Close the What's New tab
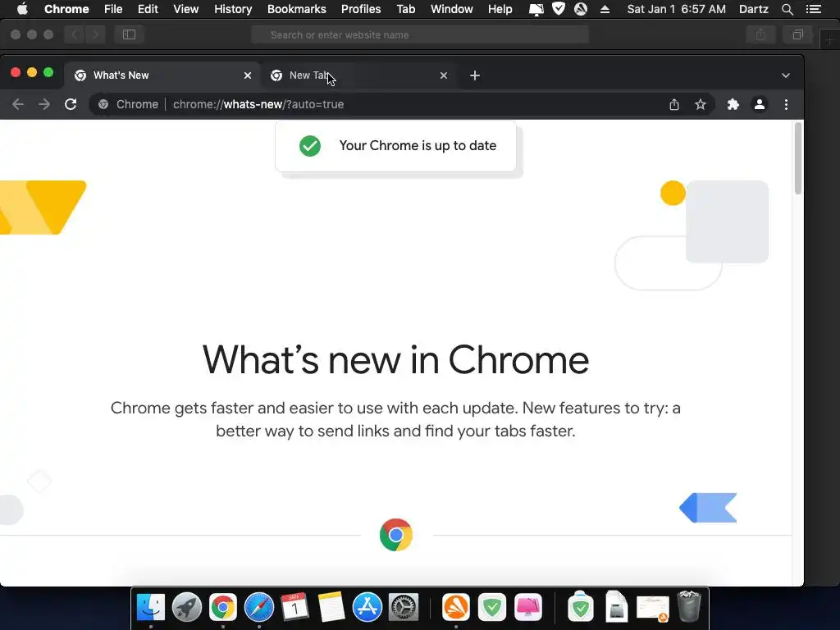Viewport: 840px width, 630px height. (248, 75)
